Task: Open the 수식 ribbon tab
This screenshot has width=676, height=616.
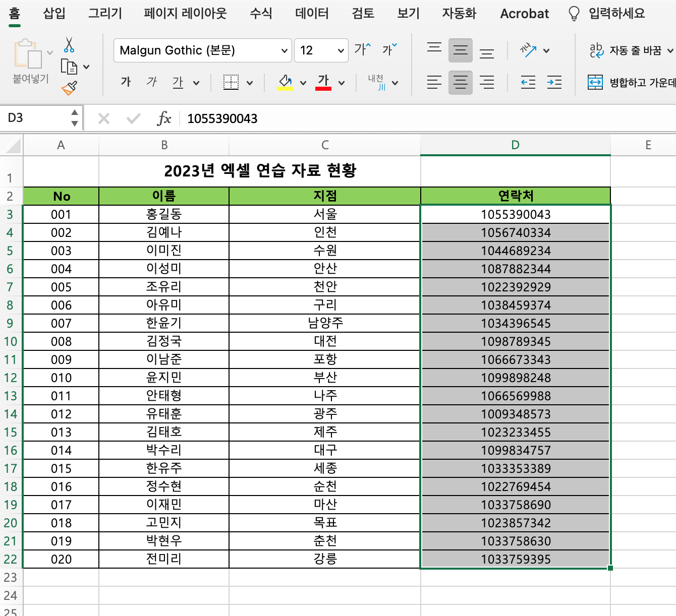Action: point(261,14)
